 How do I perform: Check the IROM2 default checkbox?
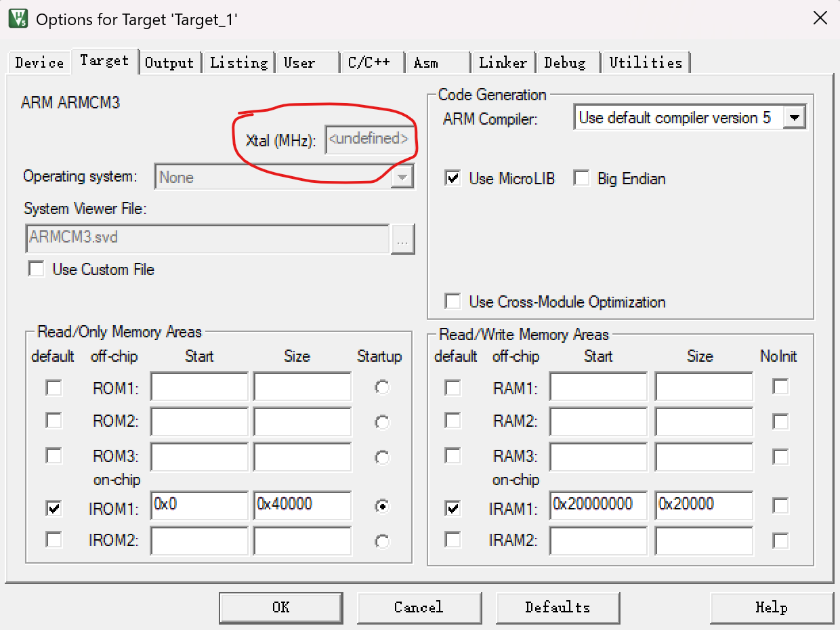point(54,540)
